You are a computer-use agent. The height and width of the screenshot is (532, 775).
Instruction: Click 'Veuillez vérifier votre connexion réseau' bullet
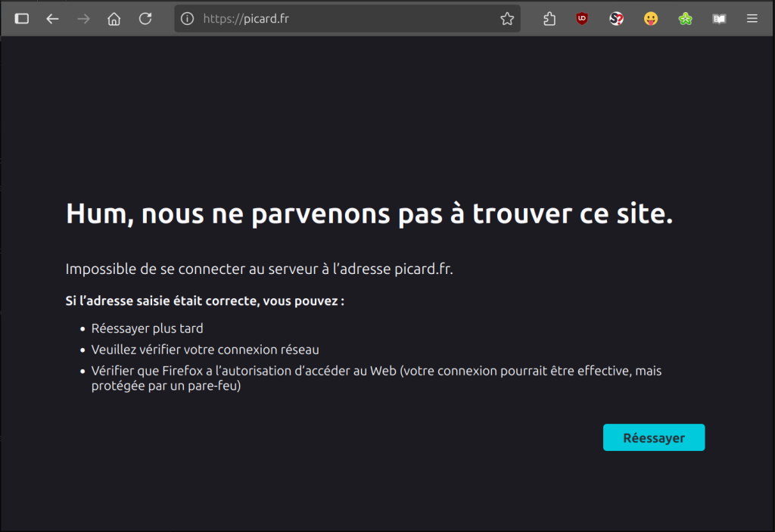(x=205, y=350)
